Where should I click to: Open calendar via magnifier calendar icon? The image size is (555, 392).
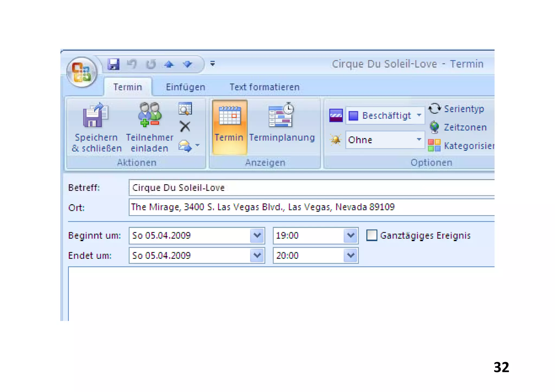(185, 109)
